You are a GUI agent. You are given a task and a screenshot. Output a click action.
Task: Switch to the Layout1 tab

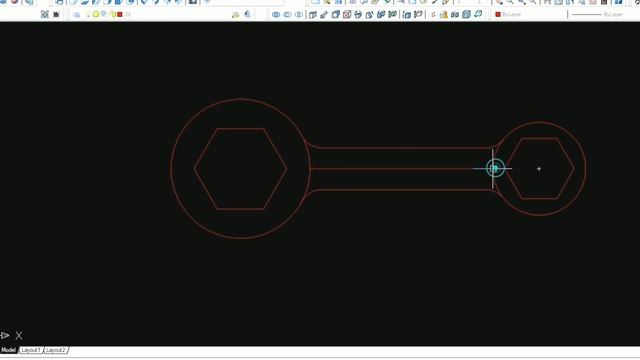coord(31,350)
